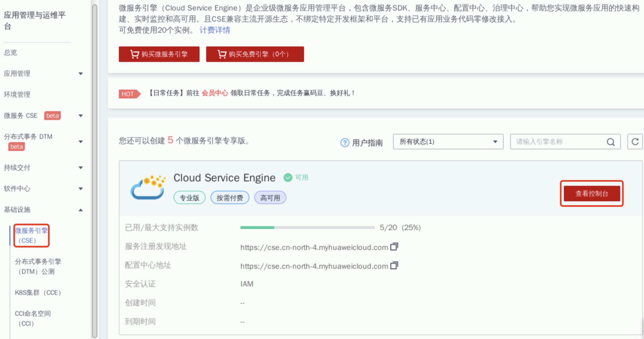This screenshot has width=644, height=339.
Task: Open the 计费详情 billing details link
Action: click(215, 30)
